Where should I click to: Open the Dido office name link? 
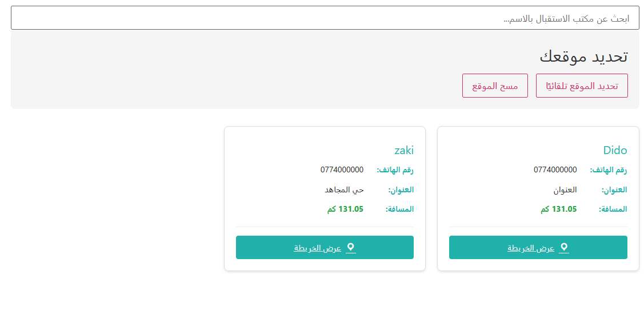pos(615,151)
